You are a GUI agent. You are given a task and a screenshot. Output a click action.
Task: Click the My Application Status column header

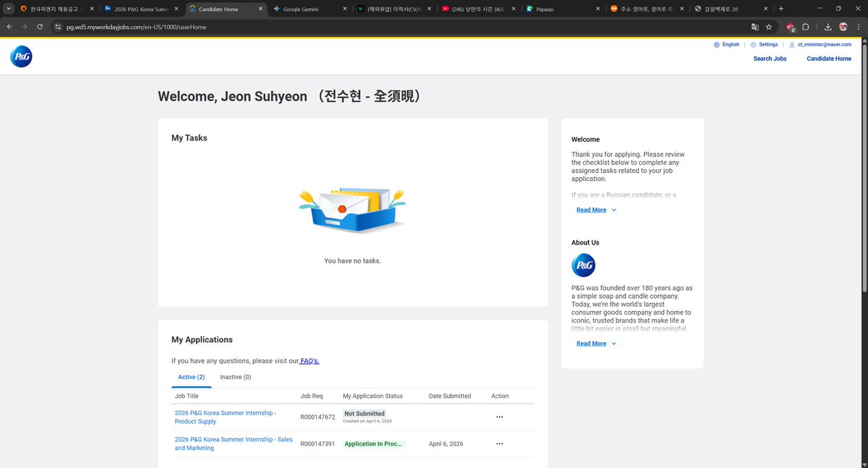pyautogui.click(x=373, y=396)
